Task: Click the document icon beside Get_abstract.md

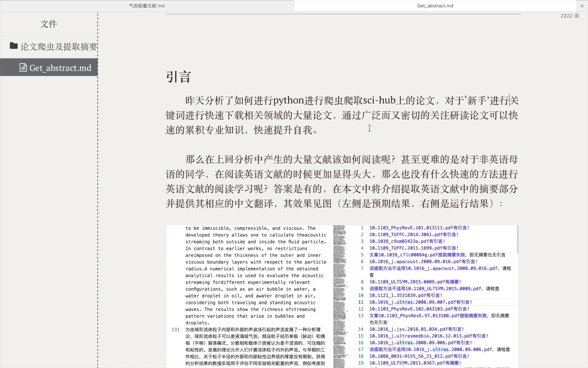Action: [x=23, y=68]
